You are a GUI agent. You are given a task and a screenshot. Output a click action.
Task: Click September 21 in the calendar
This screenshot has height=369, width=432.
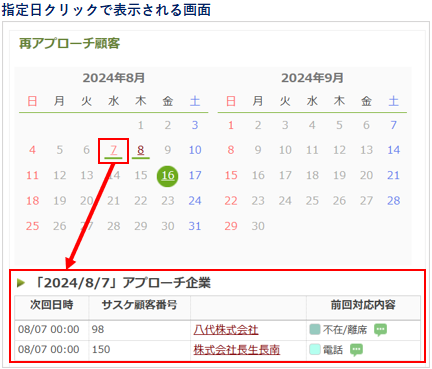(x=393, y=175)
